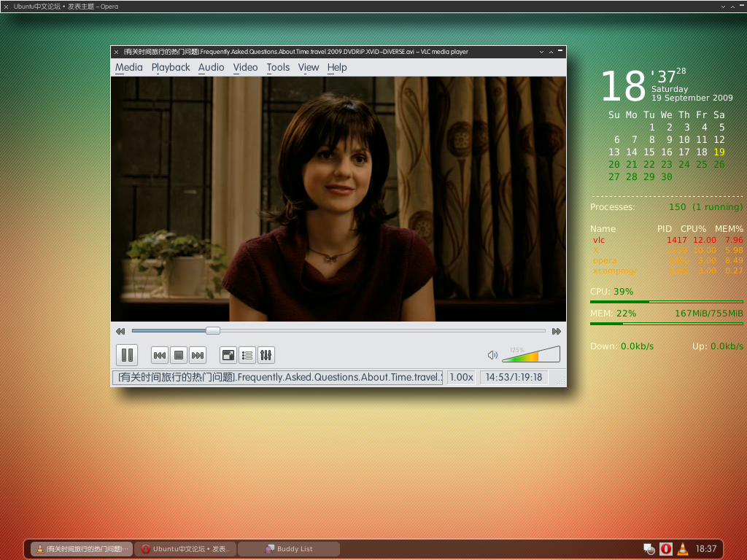Toggle elapsed time display 14:53/1:19:18

pyautogui.click(x=514, y=377)
